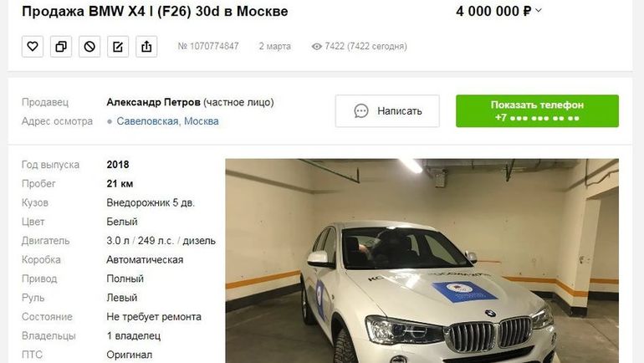The image size is (644, 363).
Task: Click the chat bubble icon in Написать
Action: pyautogui.click(x=361, y=111)
